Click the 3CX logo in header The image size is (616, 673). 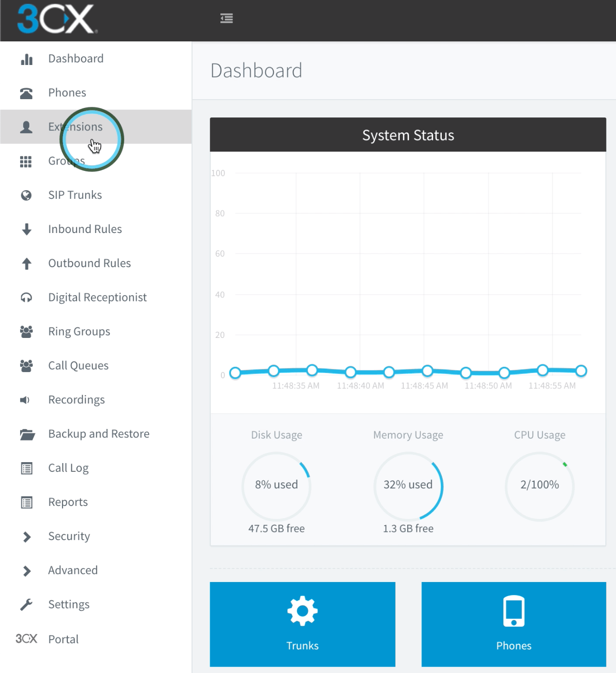(x=57, y=19)
